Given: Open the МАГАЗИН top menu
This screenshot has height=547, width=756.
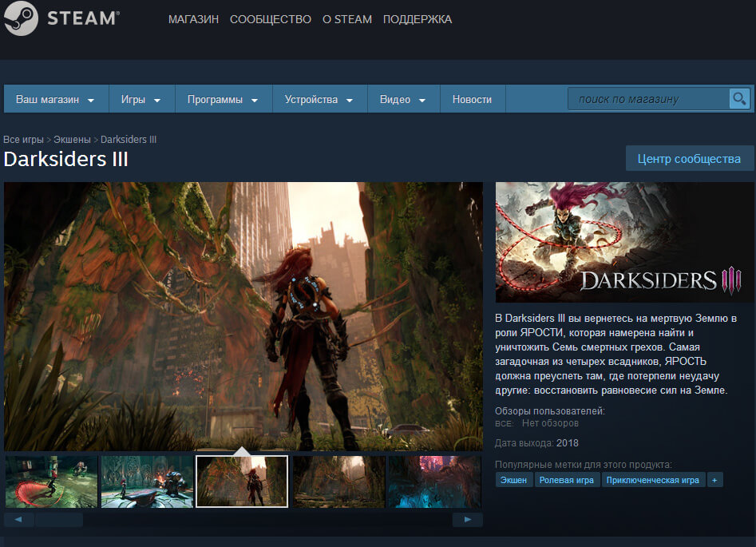Looking at the screenshot, I should [x=193, y=19].
